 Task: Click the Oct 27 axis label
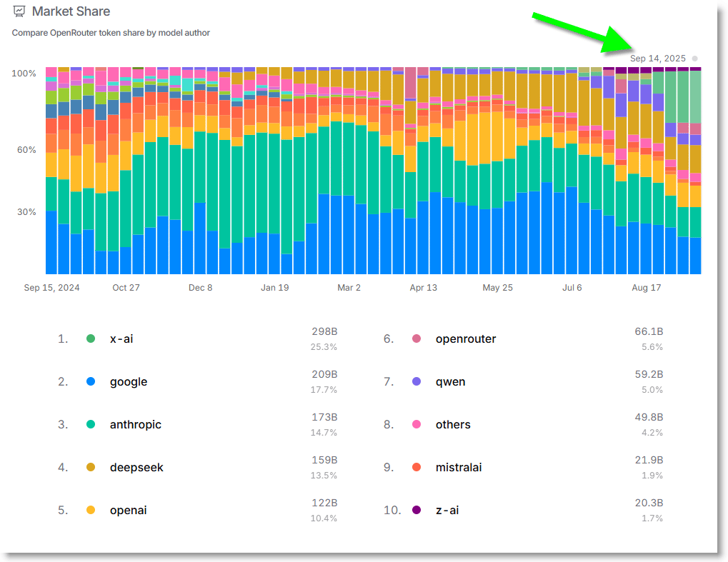[x=126, y=288]
